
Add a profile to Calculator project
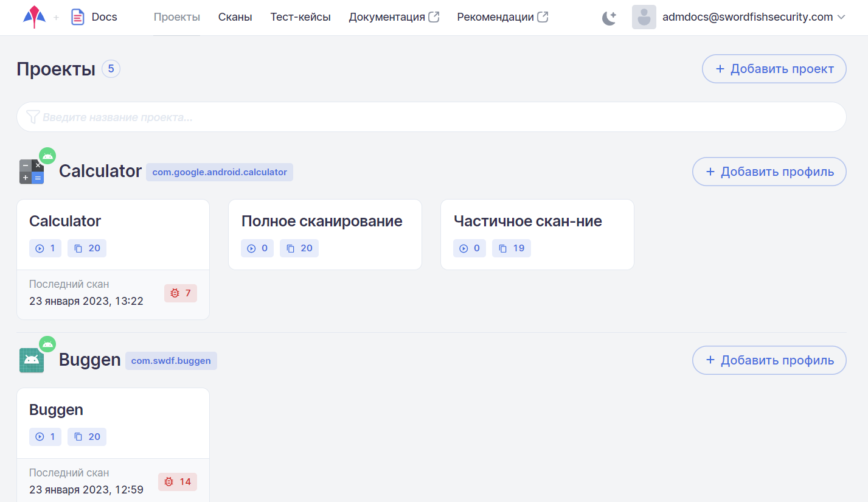click(769, 172)
